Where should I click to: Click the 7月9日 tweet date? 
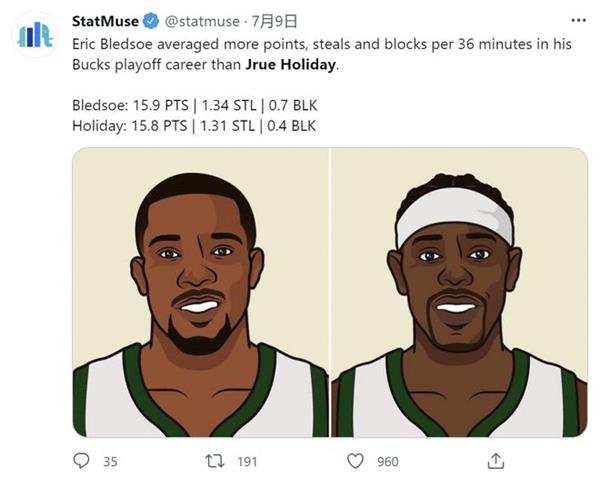point(274,21)
